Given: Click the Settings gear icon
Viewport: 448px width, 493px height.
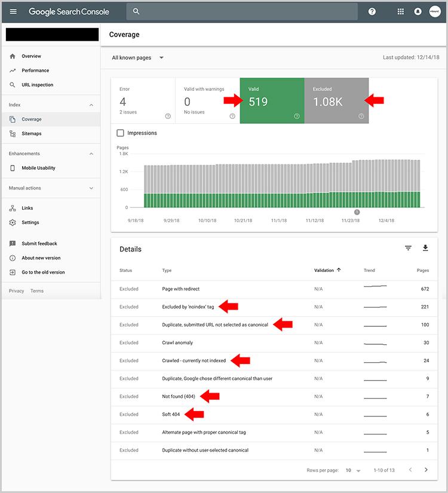Looking at the screenshot, I should [13, 223].
